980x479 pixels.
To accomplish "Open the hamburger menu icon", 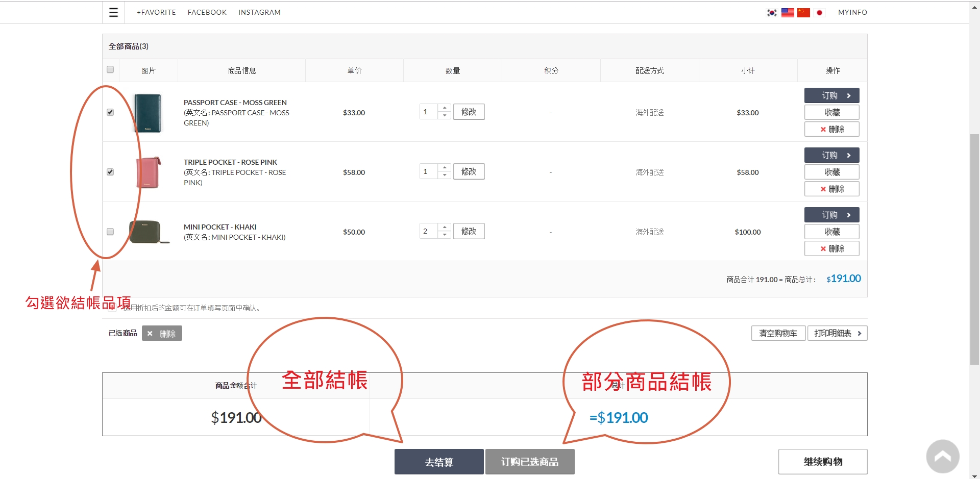I will click(113, 12).
